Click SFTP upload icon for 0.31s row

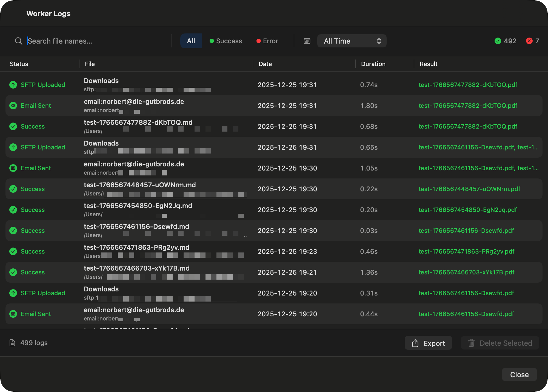tap(13, 293)
